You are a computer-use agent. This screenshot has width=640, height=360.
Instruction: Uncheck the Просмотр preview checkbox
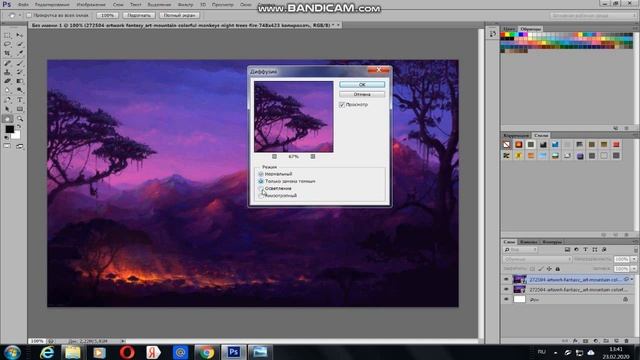pos(342,105)
